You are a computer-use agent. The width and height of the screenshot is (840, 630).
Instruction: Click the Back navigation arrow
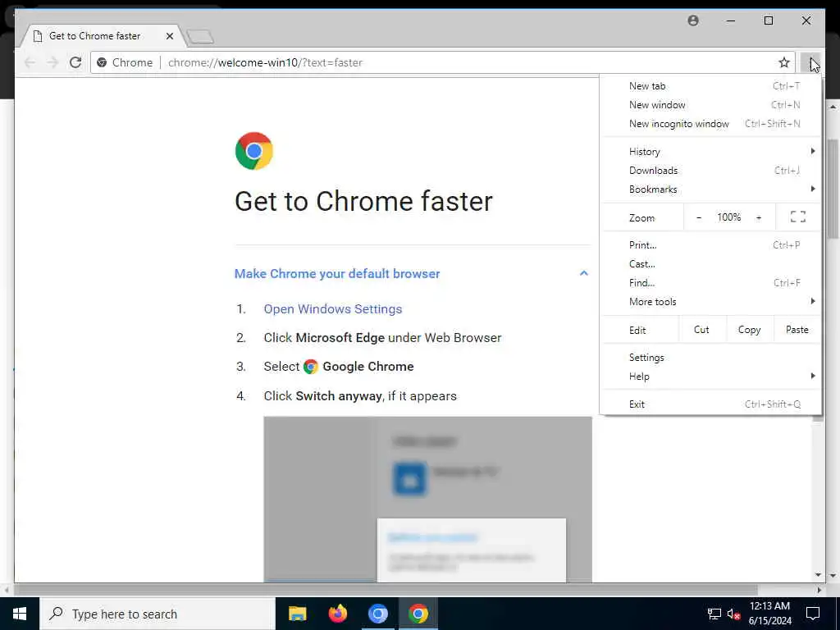(30, 62)
